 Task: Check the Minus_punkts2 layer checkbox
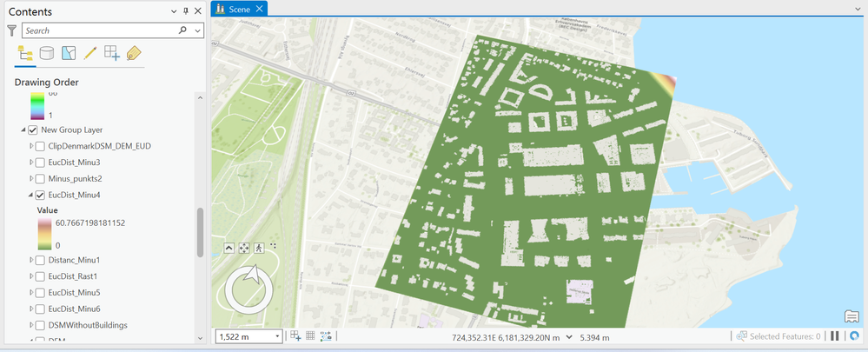(x=40, y=179)
